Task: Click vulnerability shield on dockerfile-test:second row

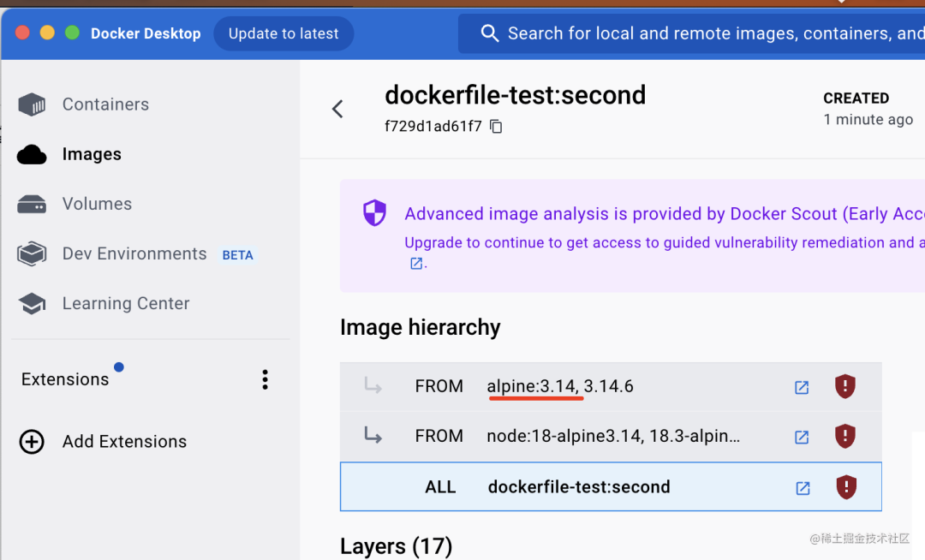Action: [846, 487]
